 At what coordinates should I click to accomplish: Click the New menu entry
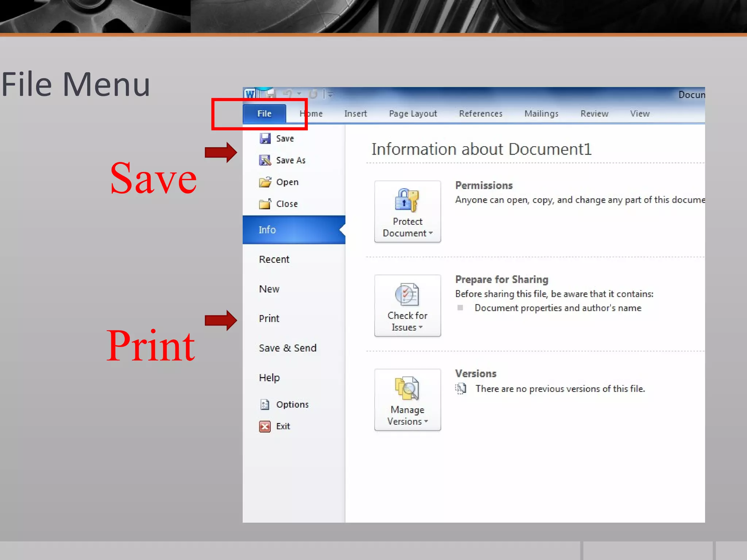269,289
